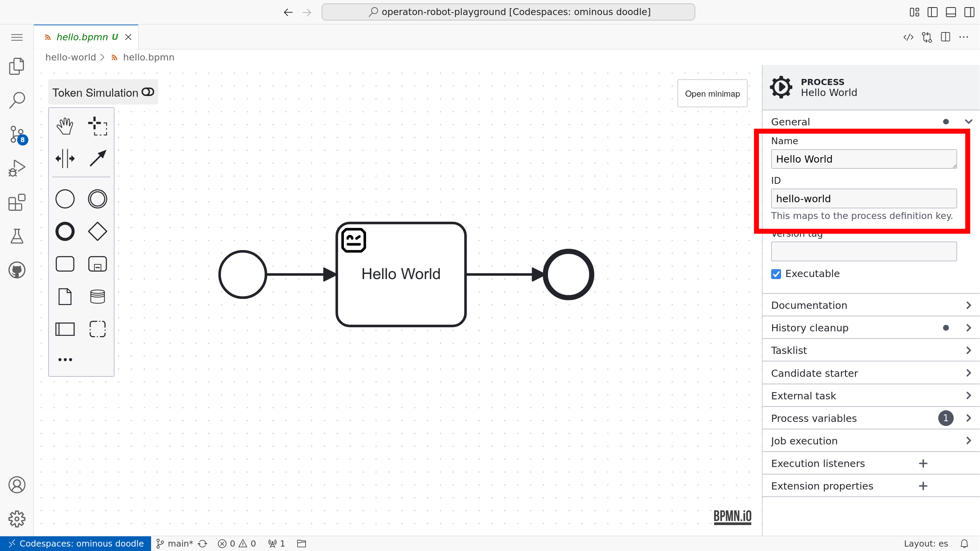Screen dimensions: 980x551
Task: Create an expanded subprocess from palette
Action: [97, 264]
